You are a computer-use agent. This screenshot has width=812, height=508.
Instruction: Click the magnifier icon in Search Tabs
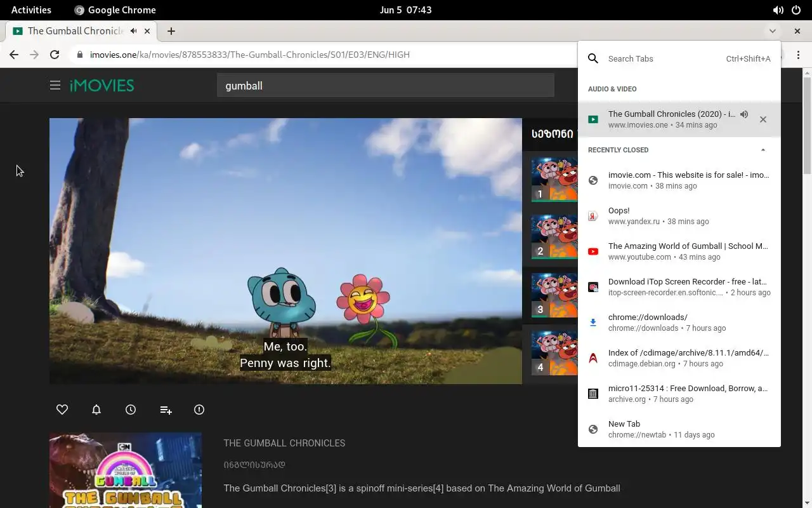(593, 58)
